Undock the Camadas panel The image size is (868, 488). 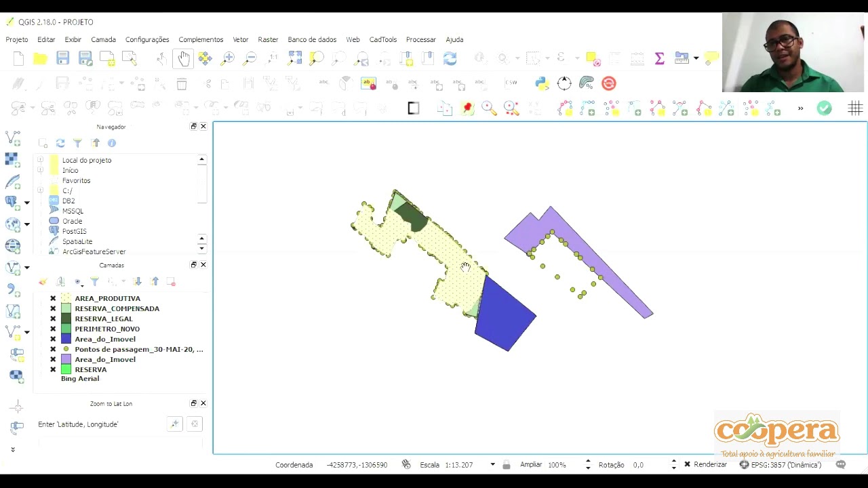[193, 265]
